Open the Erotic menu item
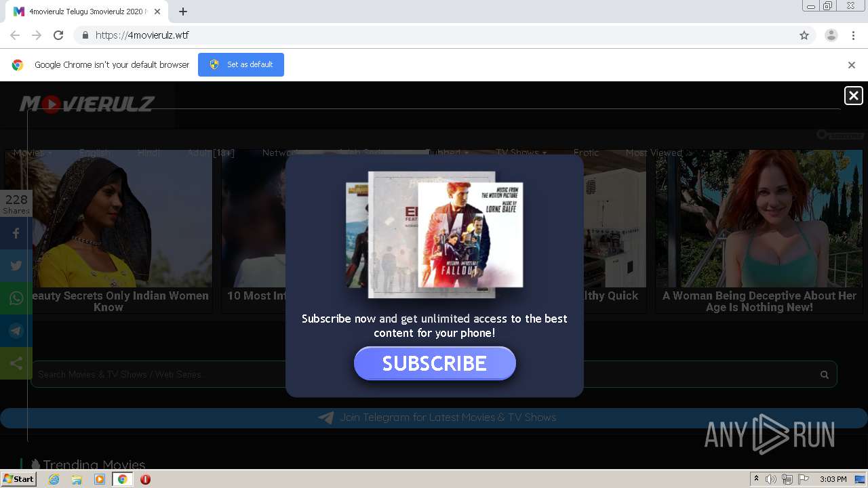 coord(586,152)
